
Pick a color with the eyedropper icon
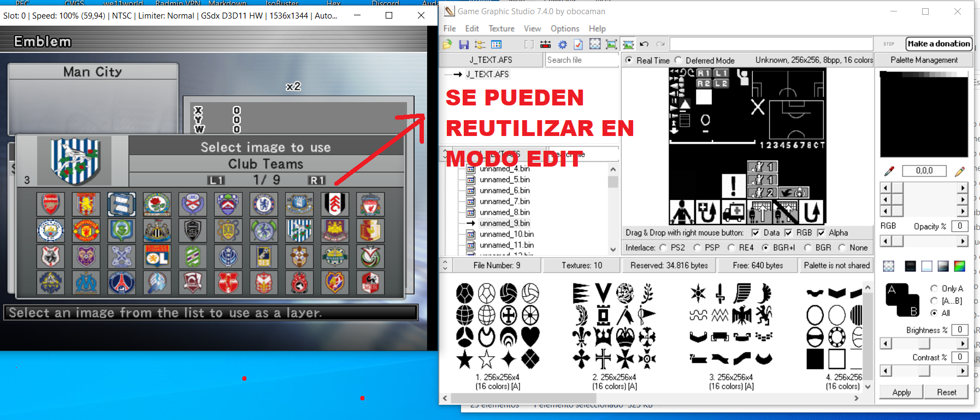point(889,171)
